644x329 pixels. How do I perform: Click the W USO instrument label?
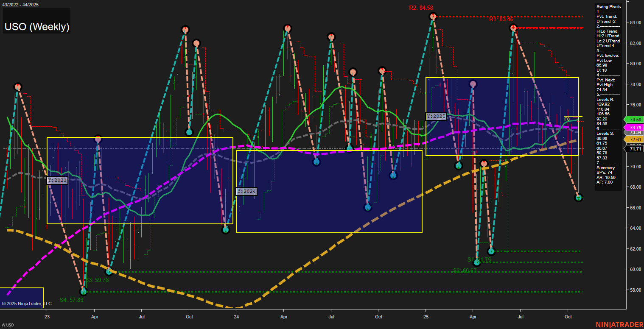[x=8, y=325]
